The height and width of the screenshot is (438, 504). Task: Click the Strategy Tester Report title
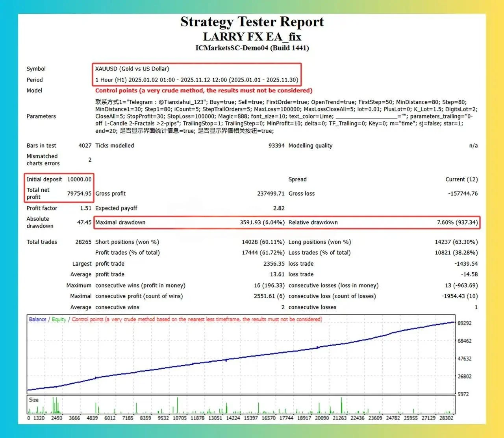pos(252,22)
